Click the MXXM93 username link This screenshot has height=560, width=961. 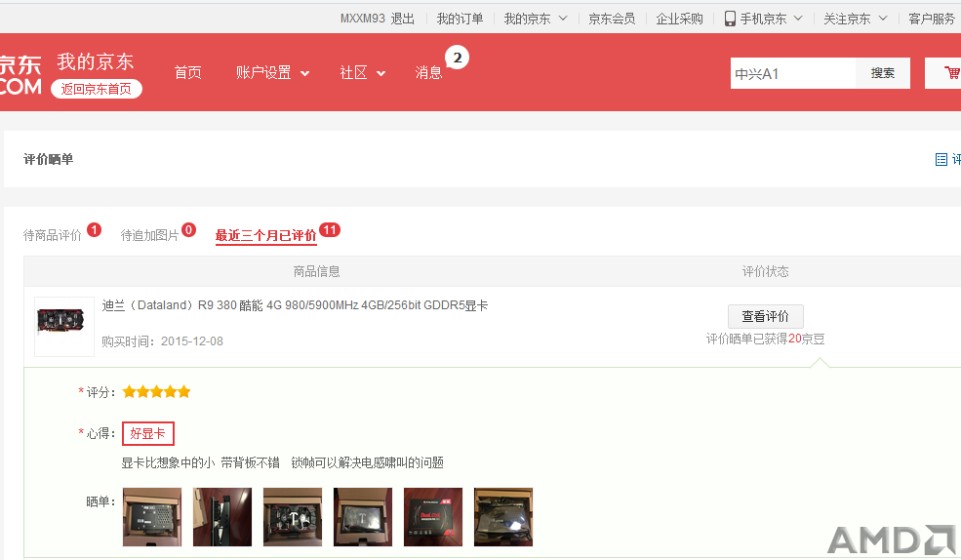[x=363, y=19]
